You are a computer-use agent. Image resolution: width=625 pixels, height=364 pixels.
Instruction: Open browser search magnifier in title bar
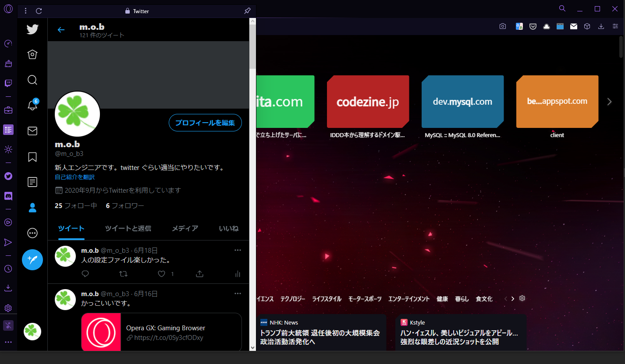pyautogui.click(x=562, y=8)
